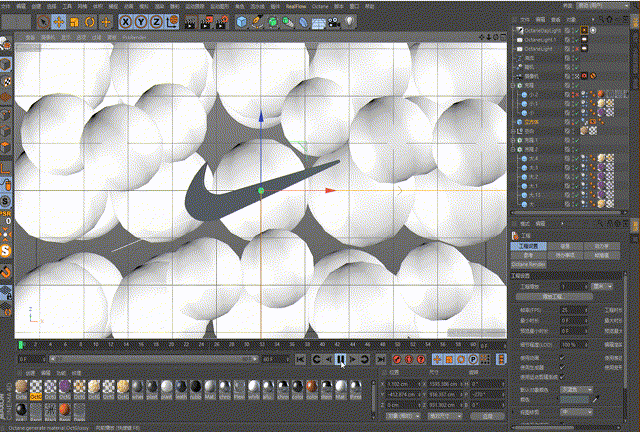This screenshot has height=432, width=640.
Task: Activate the Move tool in top toolbar
Action: click(x=59, y=22)
